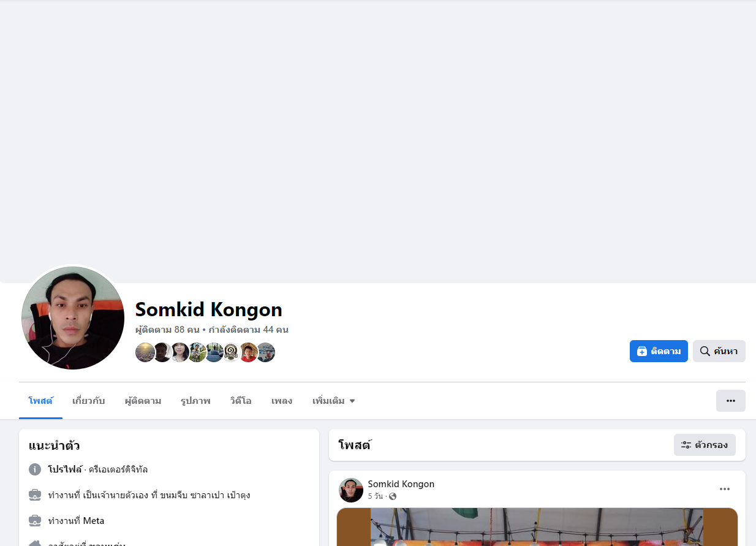Click the last follower avatar in the row
The image size is (756, 546).
[265, 352]
